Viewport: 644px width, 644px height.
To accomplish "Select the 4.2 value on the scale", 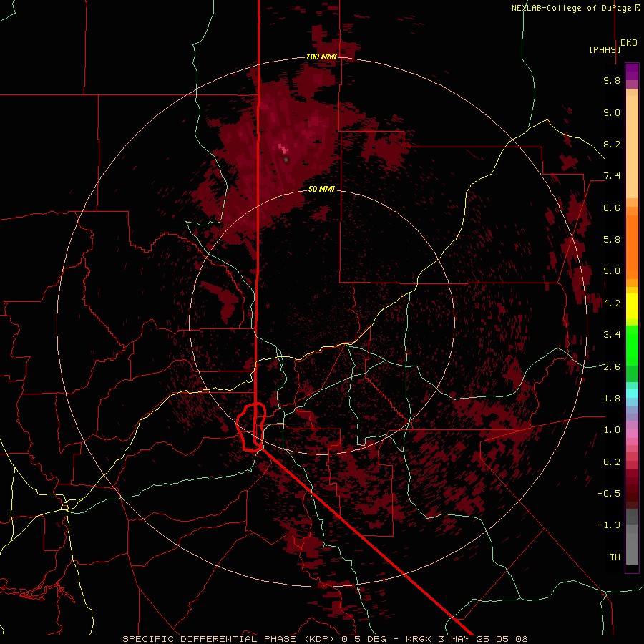I will click(x=612, y=303).
